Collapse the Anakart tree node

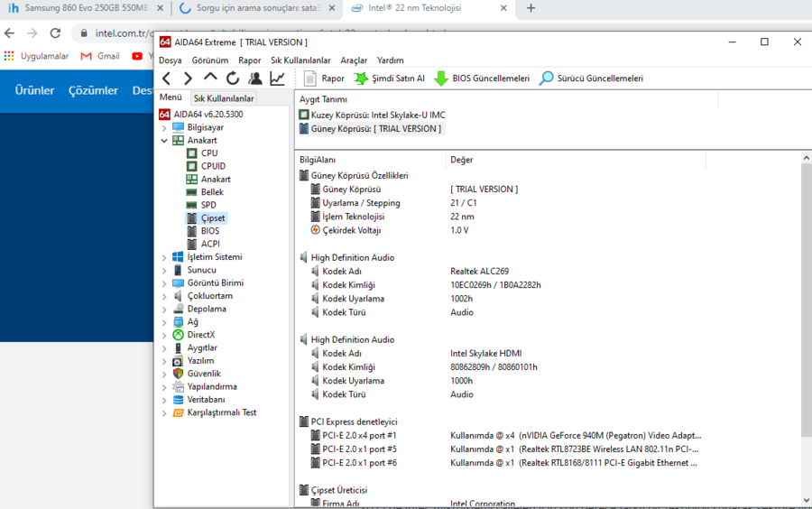[x=164, y=141]
